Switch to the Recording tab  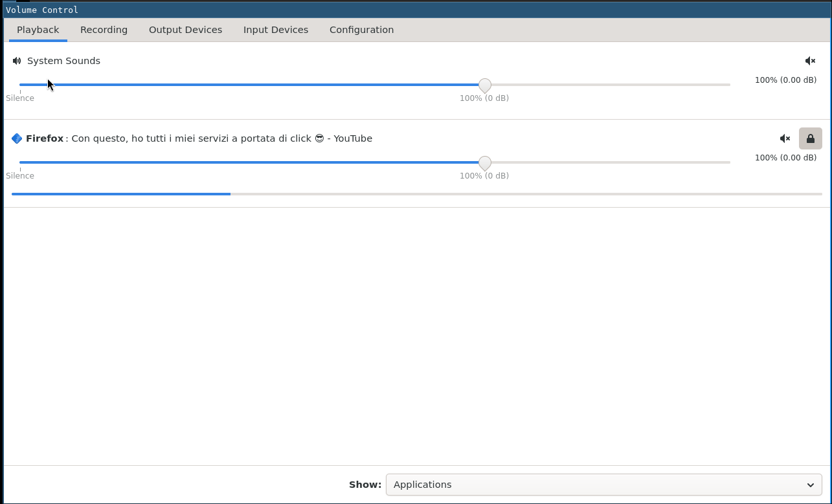tap(104, 30)
